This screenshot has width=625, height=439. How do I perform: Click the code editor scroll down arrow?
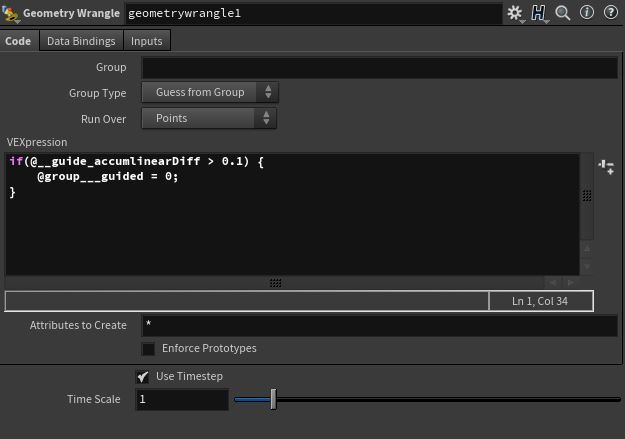tap(587, 266)
